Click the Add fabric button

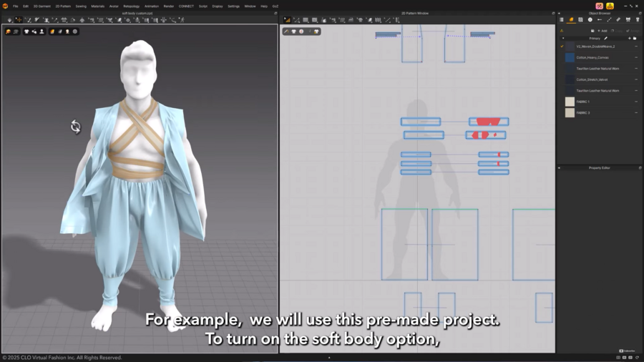tap(602, 31)
